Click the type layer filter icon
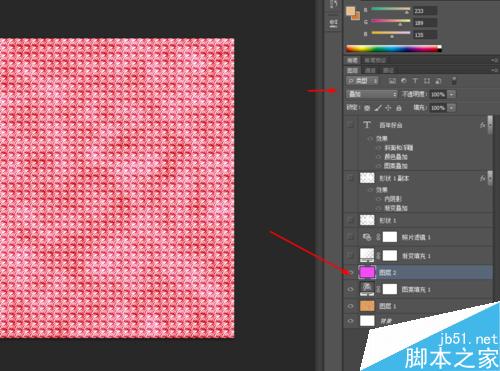500x371 pixels. [415, 81]
